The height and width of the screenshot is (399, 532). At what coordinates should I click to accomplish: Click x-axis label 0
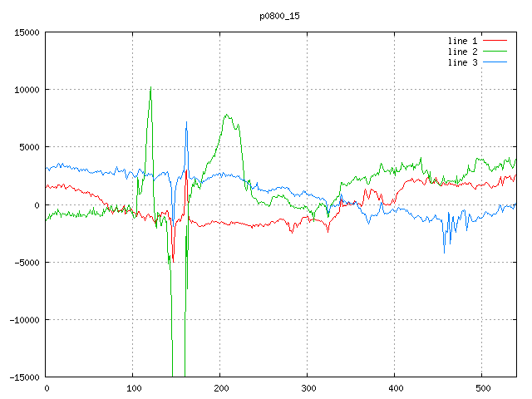(47, 388)
